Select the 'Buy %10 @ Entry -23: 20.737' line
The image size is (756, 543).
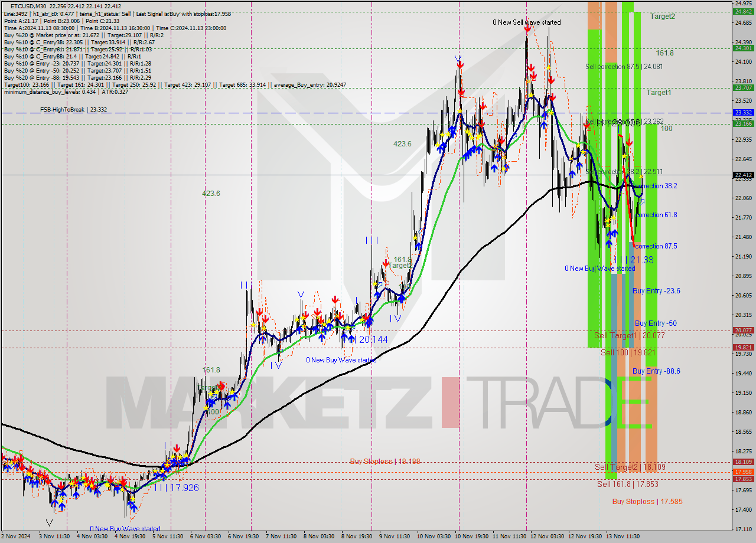tap(77, 63)
